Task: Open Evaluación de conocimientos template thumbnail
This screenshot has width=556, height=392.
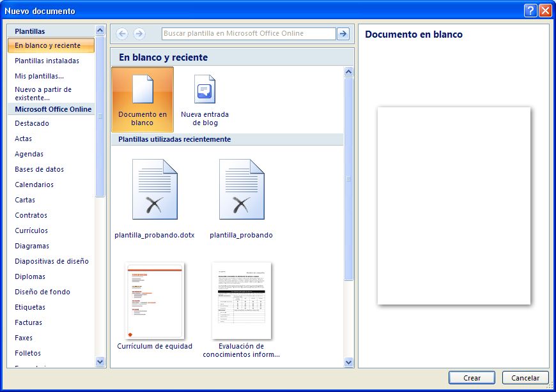Action: coord(242,301)
